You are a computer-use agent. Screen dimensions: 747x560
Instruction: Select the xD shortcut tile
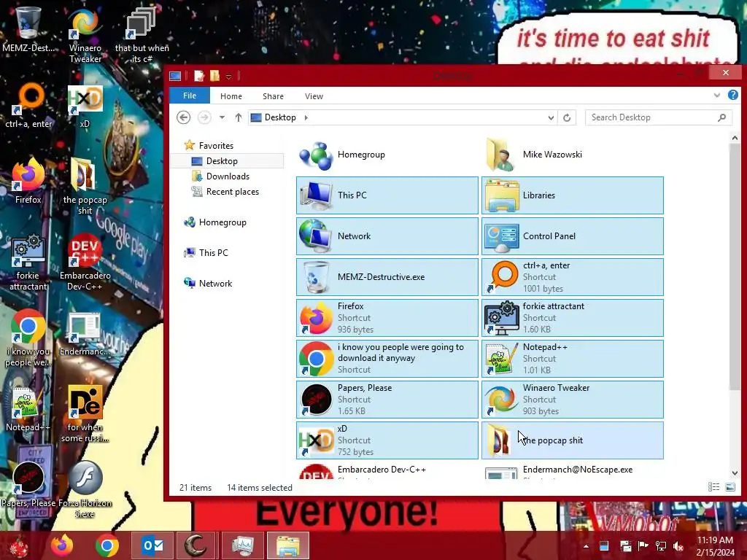[387, 440]
